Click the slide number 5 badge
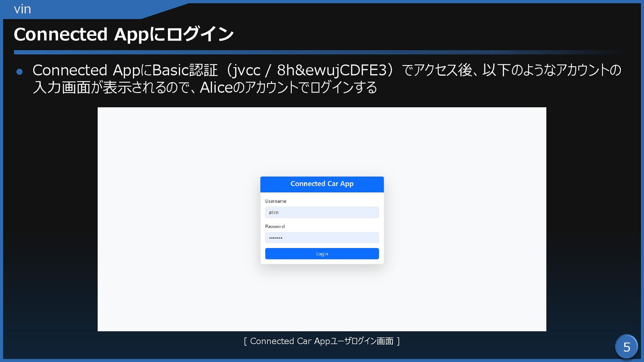This screenshot has width=644, height=362. (626, 347)
